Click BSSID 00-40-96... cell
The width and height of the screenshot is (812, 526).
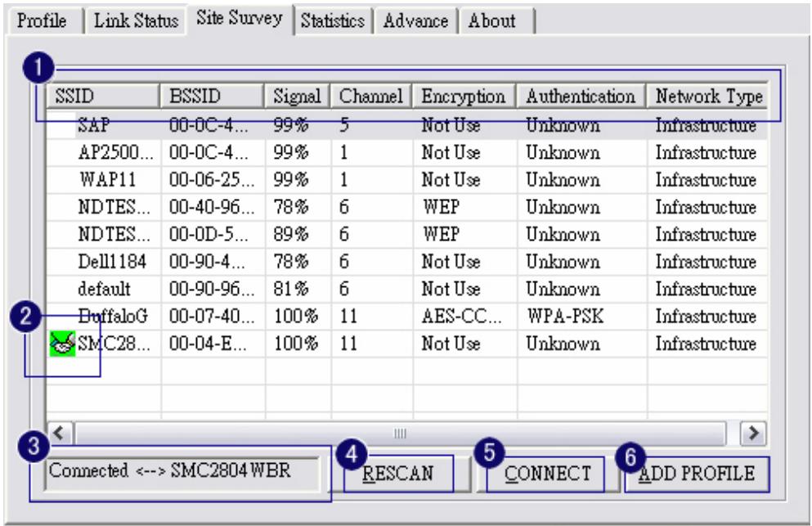click(212, 207)
